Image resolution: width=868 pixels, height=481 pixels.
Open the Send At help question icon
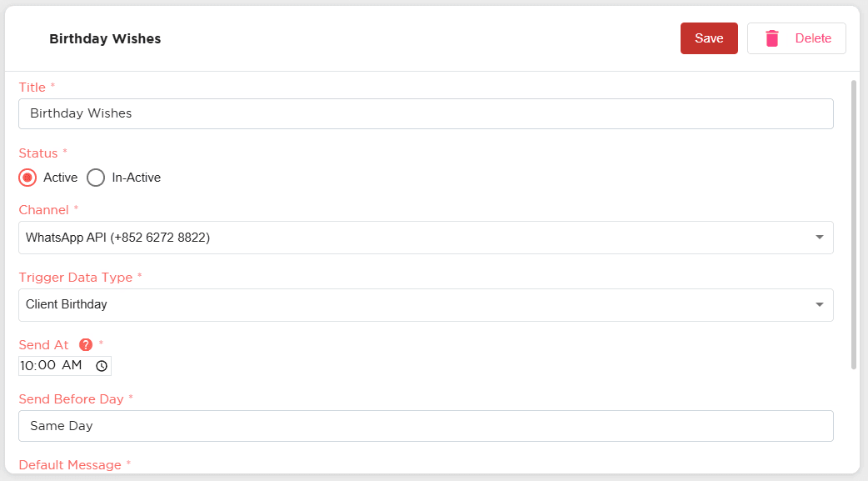[x=86, y=344]
